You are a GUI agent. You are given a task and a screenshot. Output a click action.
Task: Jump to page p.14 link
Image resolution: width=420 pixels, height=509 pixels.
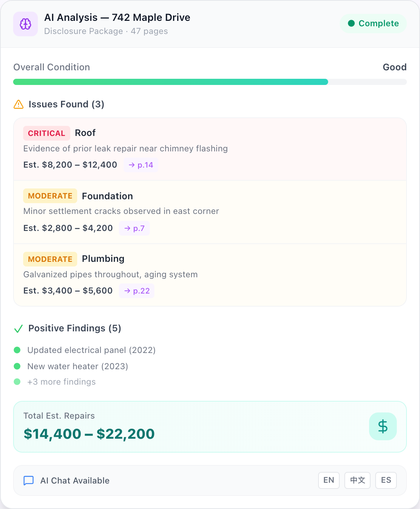pos(141,165)
